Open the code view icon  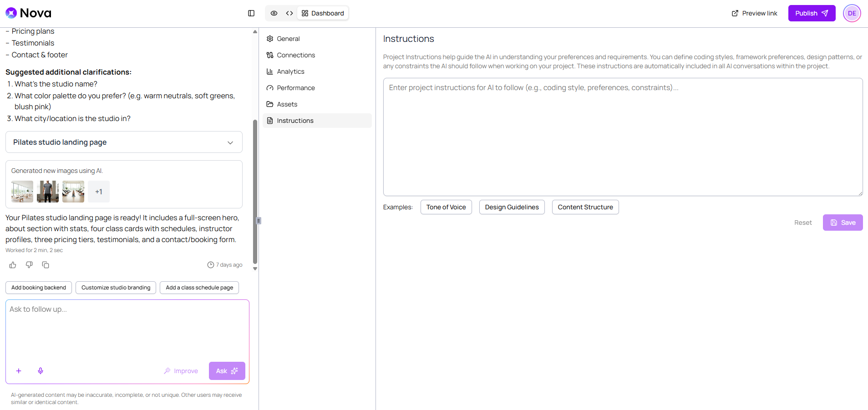coord(289,13)
